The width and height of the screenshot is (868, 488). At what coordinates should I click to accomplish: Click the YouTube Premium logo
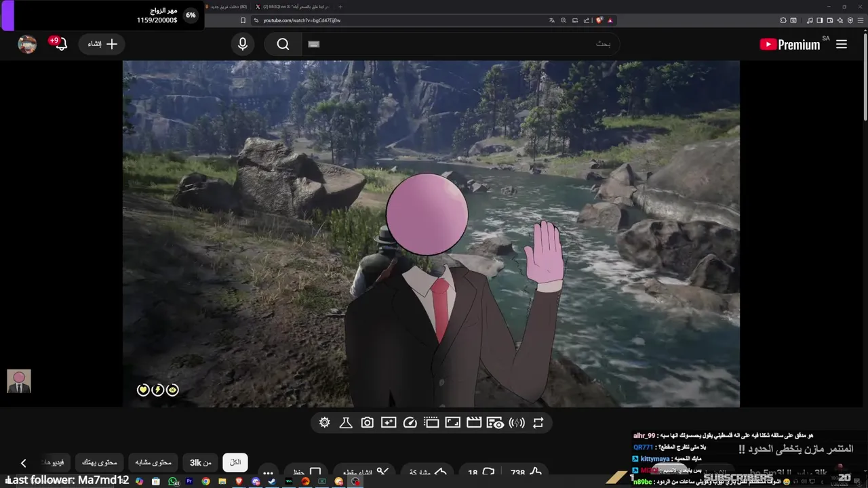(790, 45)
